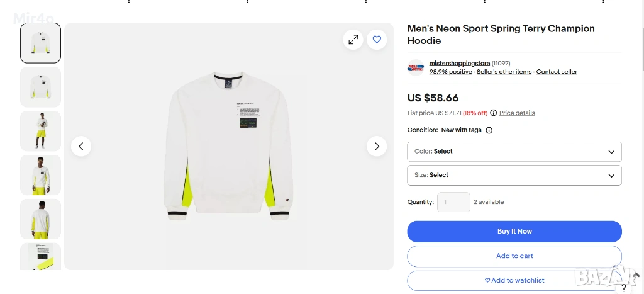The image size is (644, 294).
Task: Open the Color select dropdown
Action: [x=514, y=152]
